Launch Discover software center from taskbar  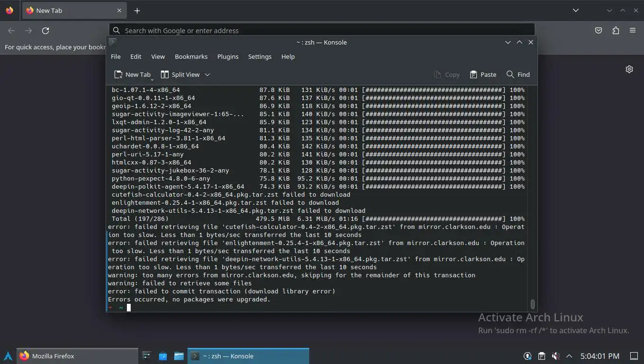point(163,356)
